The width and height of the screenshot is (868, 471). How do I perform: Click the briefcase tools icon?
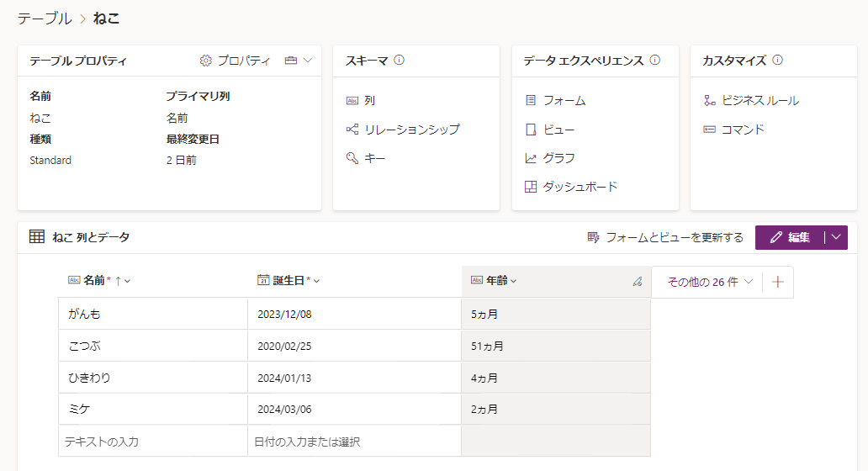pyautogui.click(x=291, y=61)
